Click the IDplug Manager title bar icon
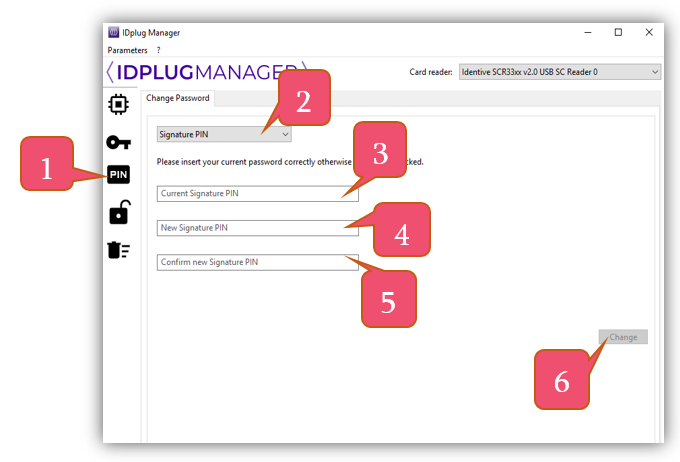 tap(113, 32)
